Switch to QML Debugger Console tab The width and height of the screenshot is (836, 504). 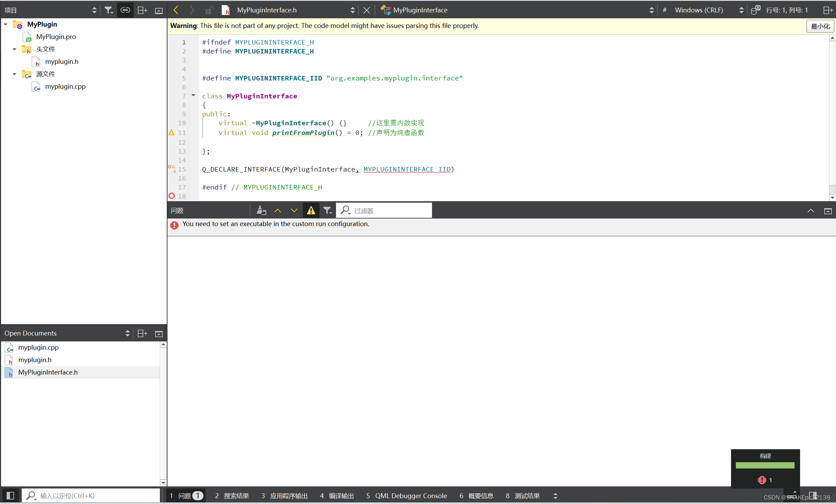pos(406,496)
